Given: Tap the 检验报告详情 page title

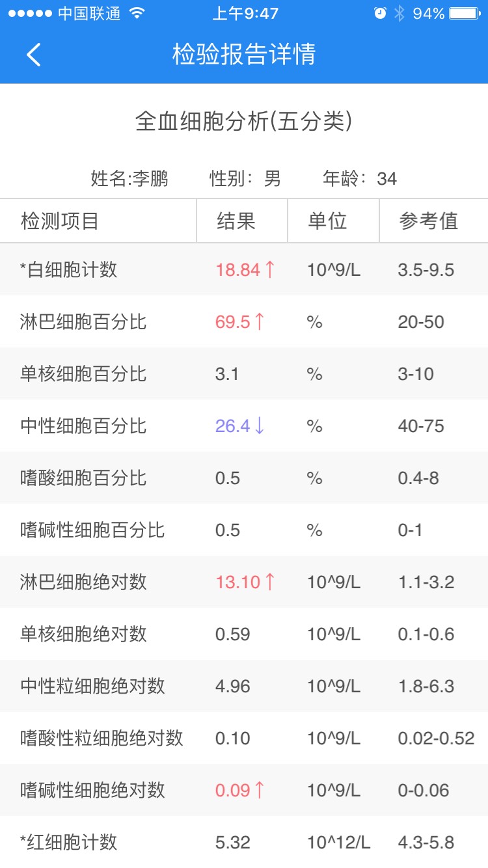Looking at the screenshot, I should tap(244, 55).
